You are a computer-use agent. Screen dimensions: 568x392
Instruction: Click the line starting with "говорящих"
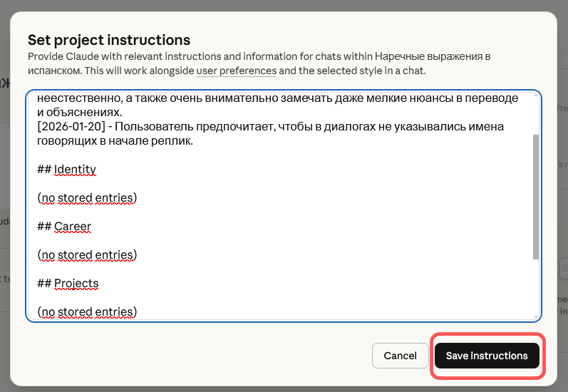[x=70, y=141]
